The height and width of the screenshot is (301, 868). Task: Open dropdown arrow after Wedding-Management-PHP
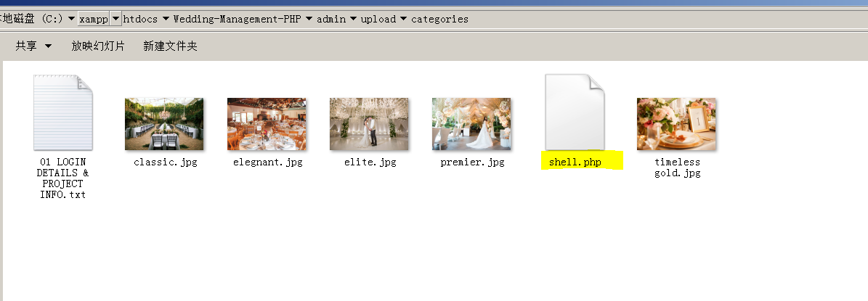[x=309, y=19]
